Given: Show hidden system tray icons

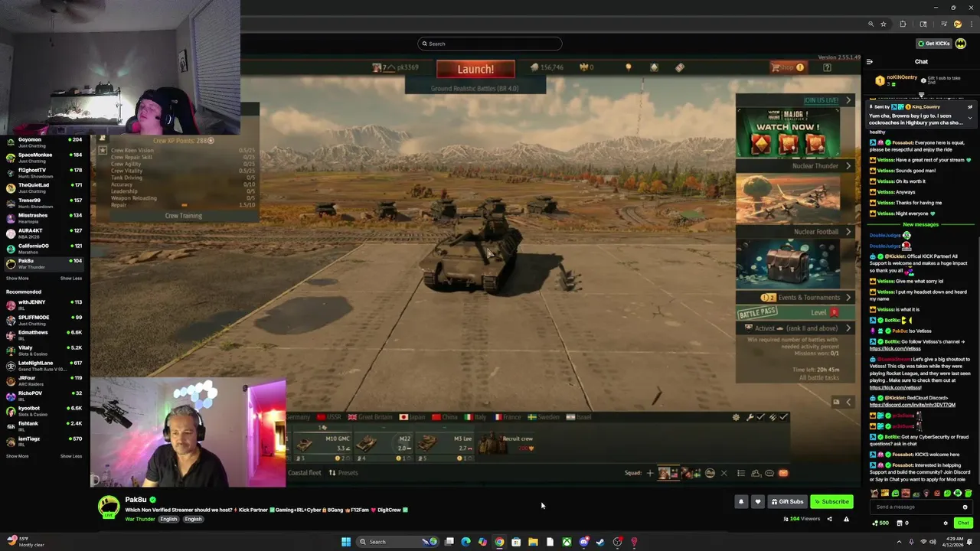Looking at the screenshot, I should coord(899,542).
